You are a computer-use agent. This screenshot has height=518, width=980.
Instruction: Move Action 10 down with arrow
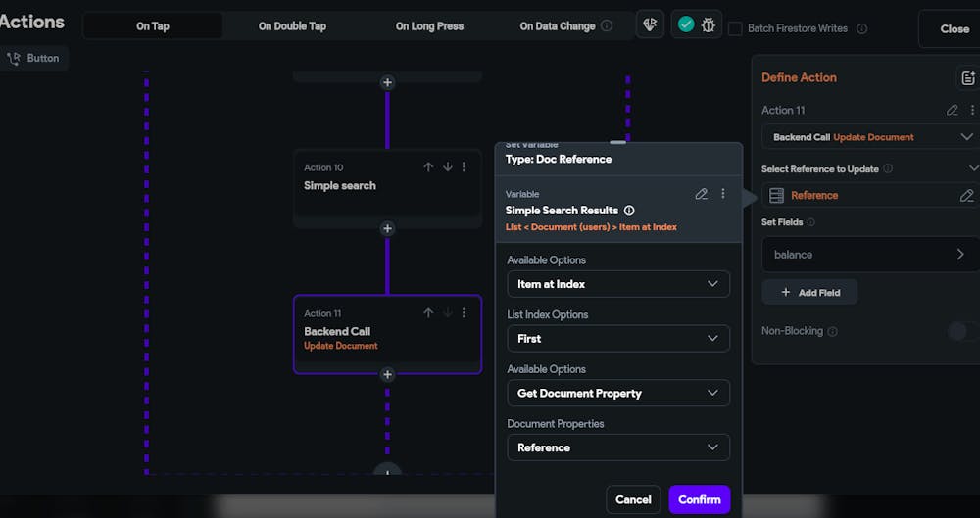(x=447, y=167)
